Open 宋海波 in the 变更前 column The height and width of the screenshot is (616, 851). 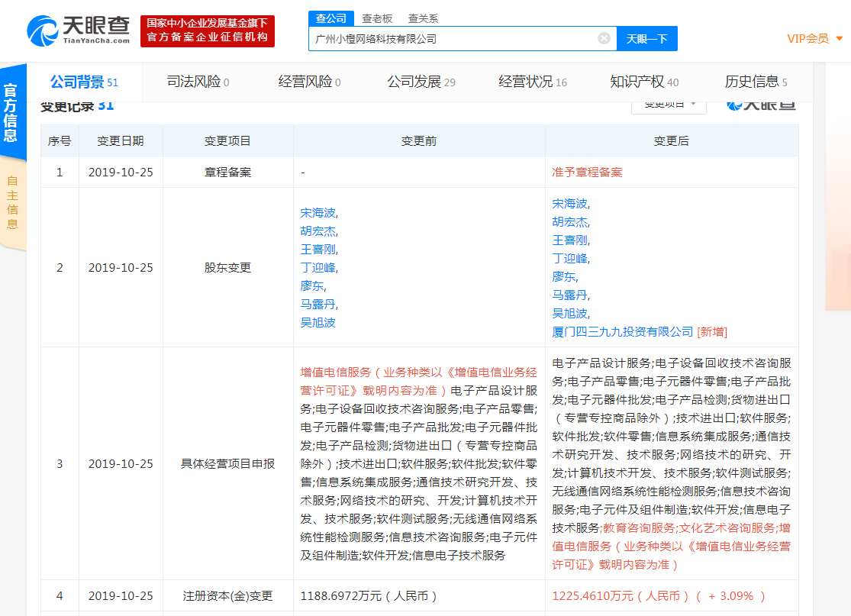[318, 213]
